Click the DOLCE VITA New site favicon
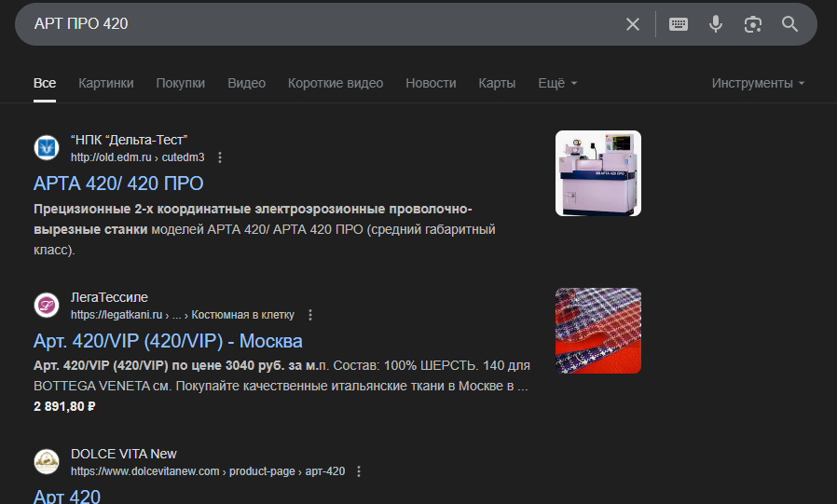Screen dimensions: 837x504 tap(47, 462)
